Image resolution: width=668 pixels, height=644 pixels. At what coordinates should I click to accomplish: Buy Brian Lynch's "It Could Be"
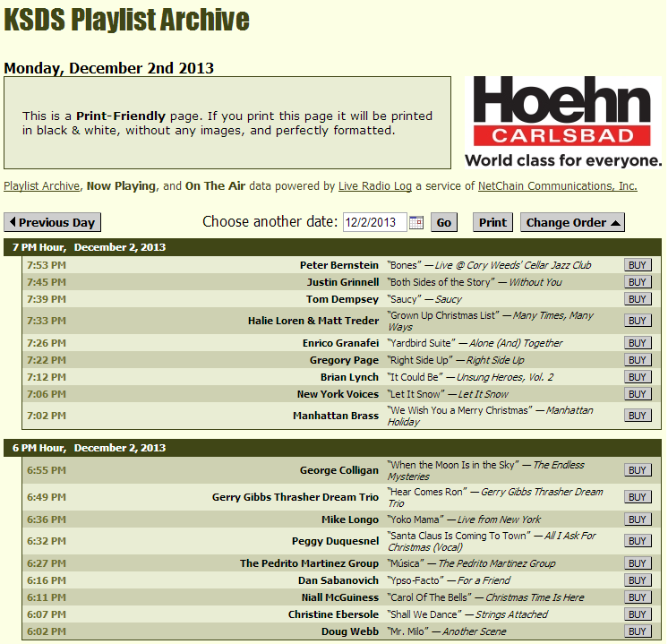click(x=638, y=377)
